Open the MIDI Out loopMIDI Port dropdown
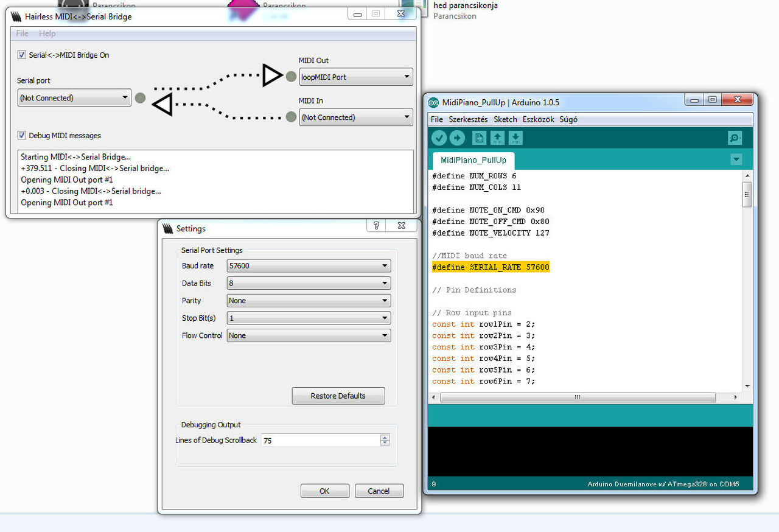 click(x=356, y=77)
